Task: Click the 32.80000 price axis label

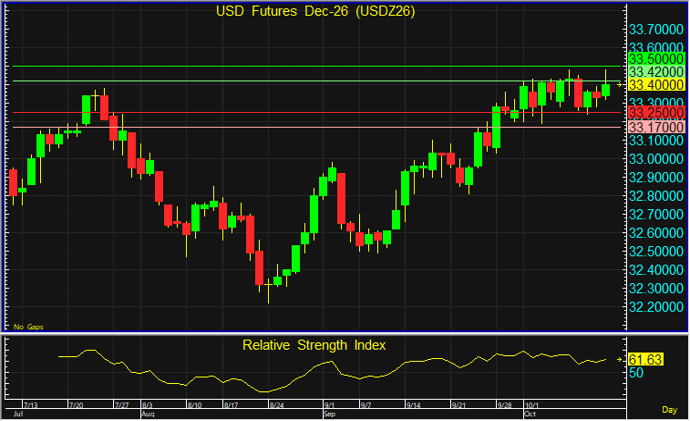Action: (x=656, y=196)
